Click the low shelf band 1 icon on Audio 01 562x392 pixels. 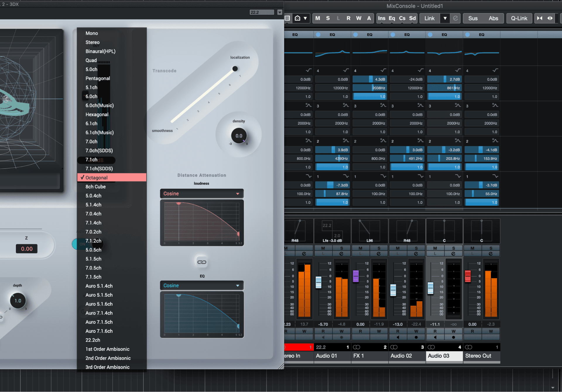coord(346,176)
